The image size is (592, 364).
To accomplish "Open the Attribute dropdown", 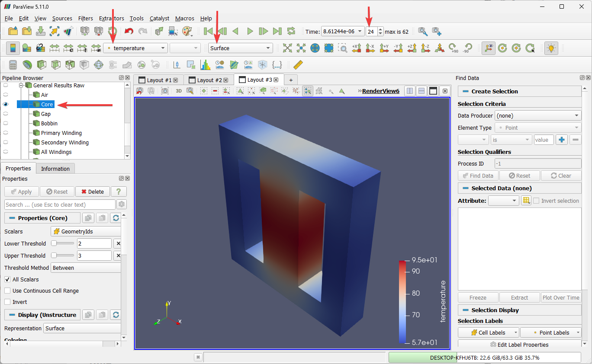I will (503, 201).
